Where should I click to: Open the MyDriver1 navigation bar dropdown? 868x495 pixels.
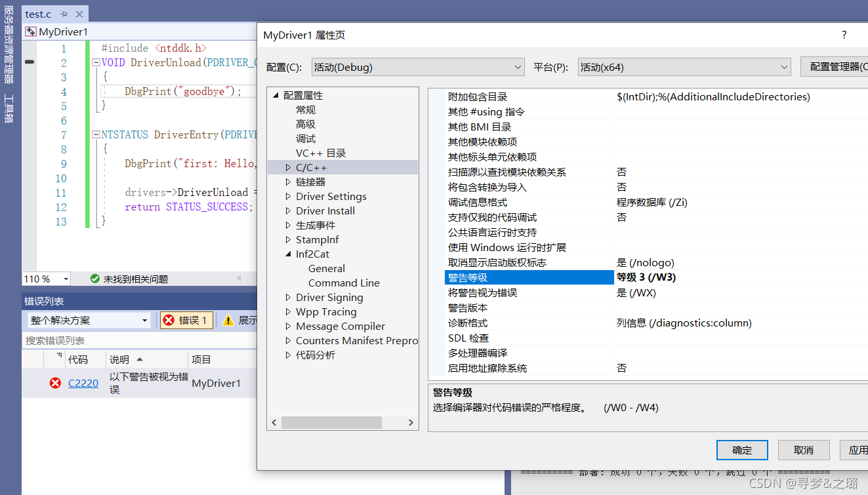click(139, 31)
